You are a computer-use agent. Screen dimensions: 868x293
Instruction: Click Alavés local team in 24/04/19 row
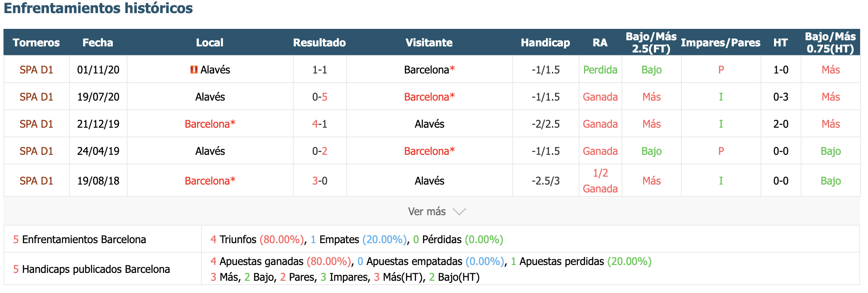click(x=210, y=151)
